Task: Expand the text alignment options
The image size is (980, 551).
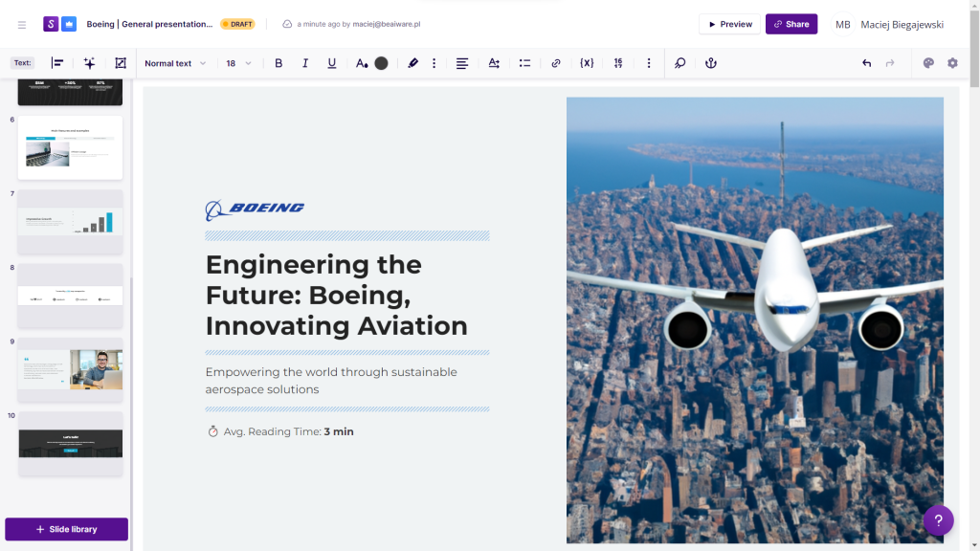Action: [462, 63]
